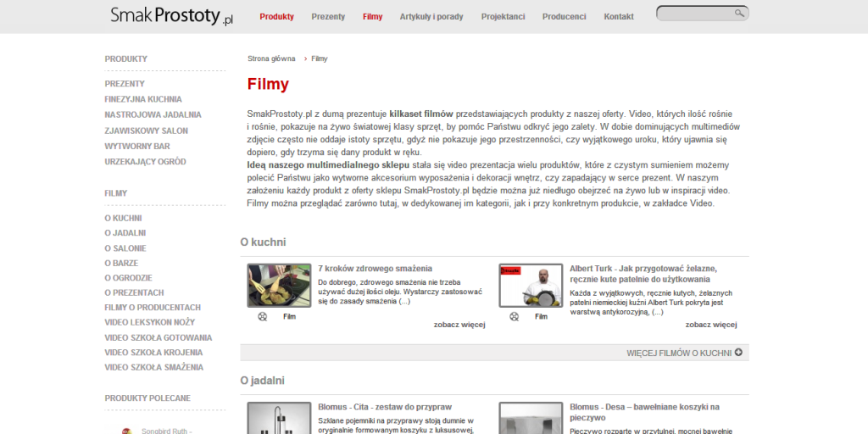Click film reel icon under frying video
The image size is (868, 434).
262,316
